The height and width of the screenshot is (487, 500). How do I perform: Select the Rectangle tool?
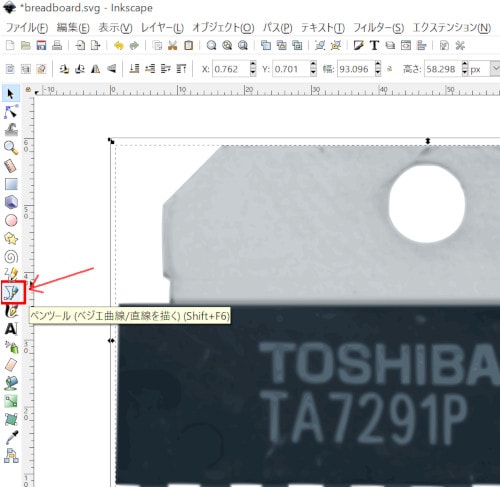[x=11, y=184]
